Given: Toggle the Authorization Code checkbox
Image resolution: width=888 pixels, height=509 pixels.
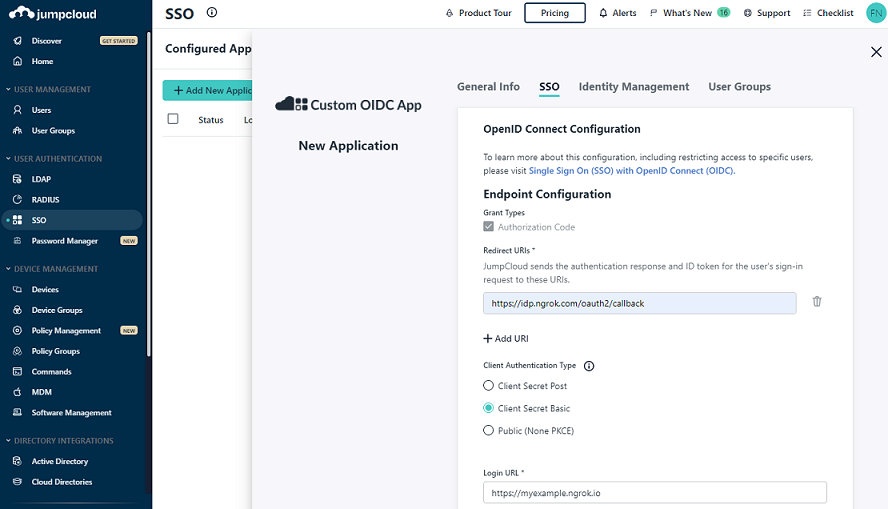Looking at the screenshot, I should coord(488,226).
